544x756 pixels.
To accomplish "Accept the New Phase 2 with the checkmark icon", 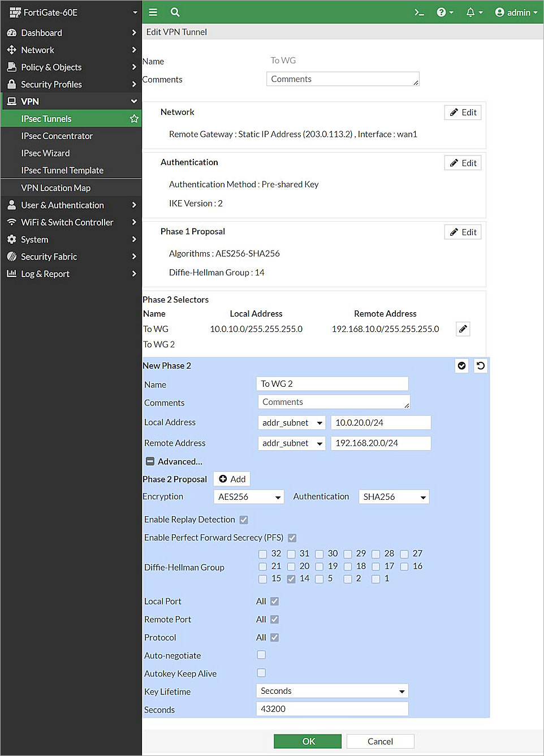I will [x=461, y=366].
